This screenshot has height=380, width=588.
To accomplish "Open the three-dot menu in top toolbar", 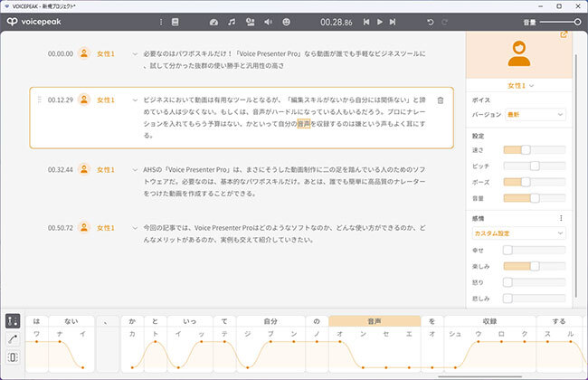I will click(161, 21).
